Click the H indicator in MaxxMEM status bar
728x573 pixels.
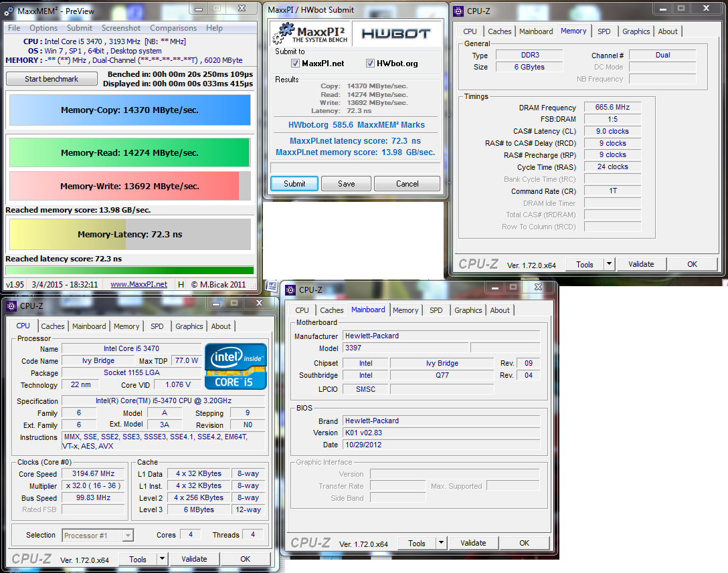pos(181,284)
